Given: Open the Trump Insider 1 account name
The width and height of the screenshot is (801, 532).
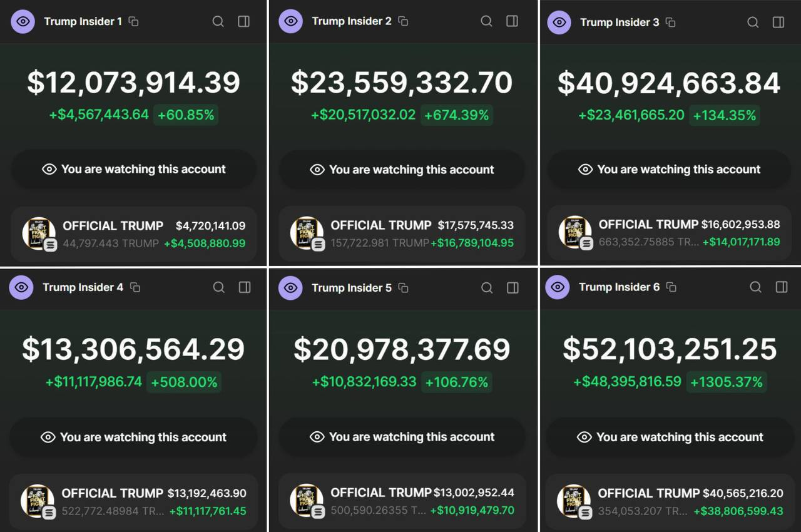Looking at the screenshot, I should pyautogui.click(x=83, y=21).
